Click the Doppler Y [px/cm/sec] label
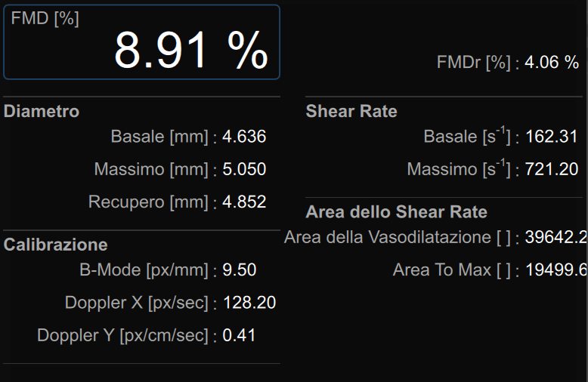This screenshot has height=382, width=588. (x=122, y=335)
